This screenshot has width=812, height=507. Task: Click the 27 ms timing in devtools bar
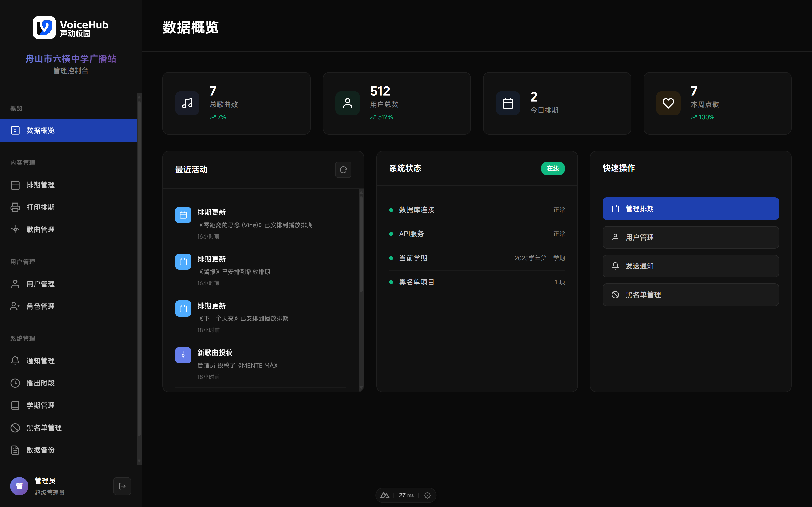click(406, 495)
